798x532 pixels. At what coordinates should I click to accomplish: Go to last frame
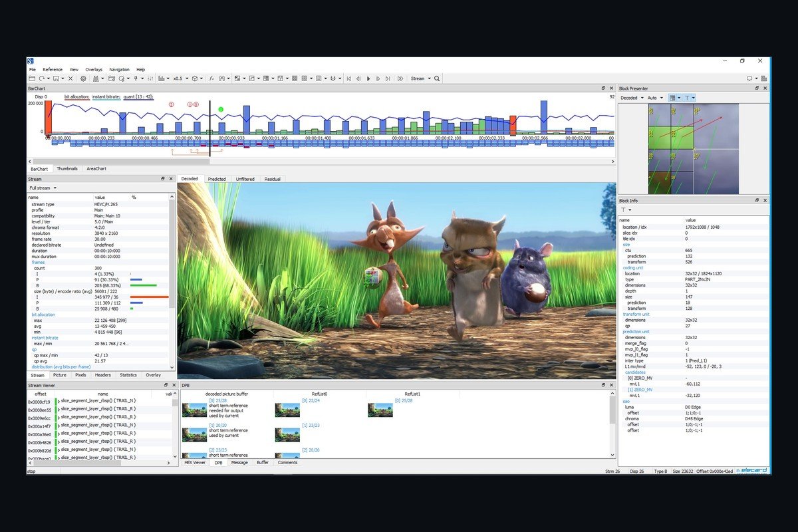(x=388, y=78)
